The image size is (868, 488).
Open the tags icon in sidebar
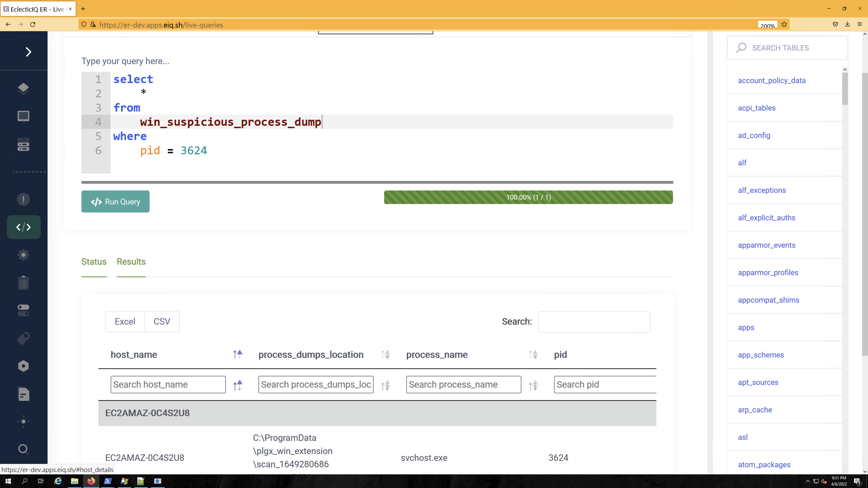pyautogui.click(x=23, y=338)
